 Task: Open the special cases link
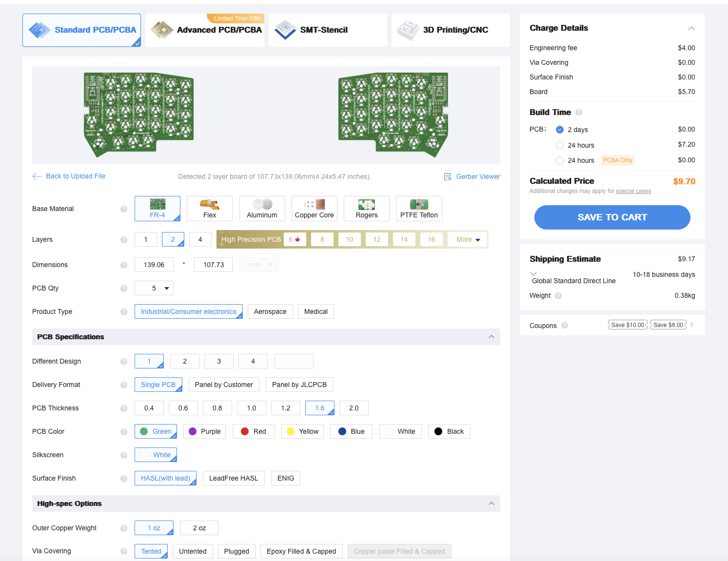click(x=633, y=191)
